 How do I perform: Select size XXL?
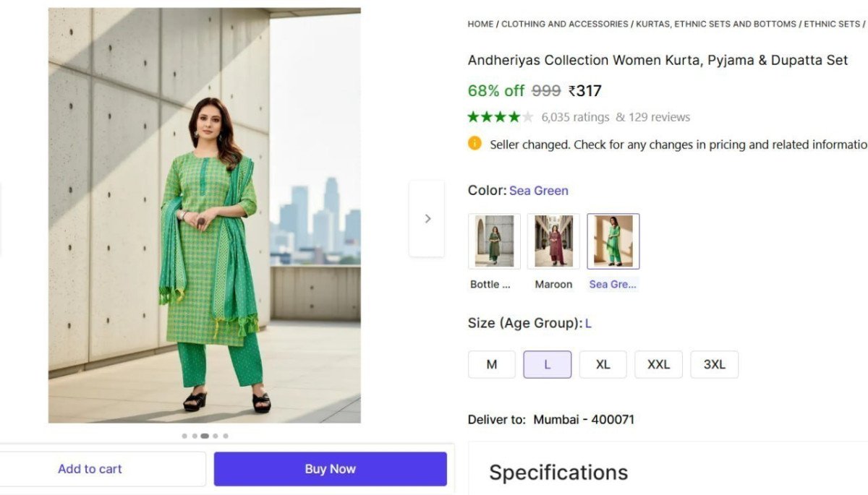[x=658, y=364]
